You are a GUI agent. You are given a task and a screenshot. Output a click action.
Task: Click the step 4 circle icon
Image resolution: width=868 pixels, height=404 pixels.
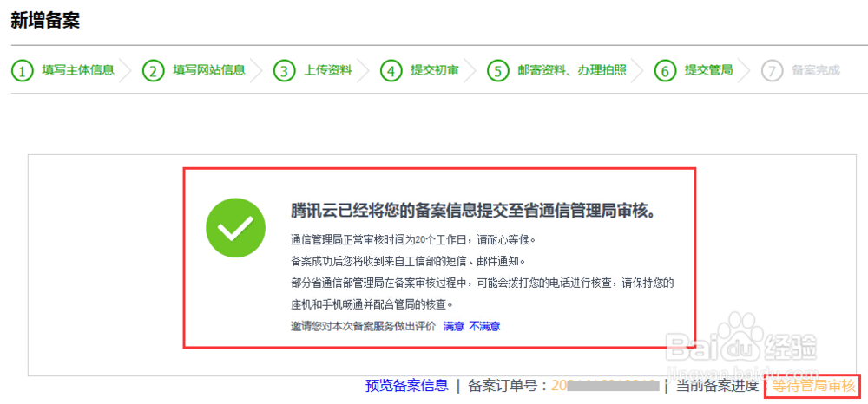pos(391,71)
